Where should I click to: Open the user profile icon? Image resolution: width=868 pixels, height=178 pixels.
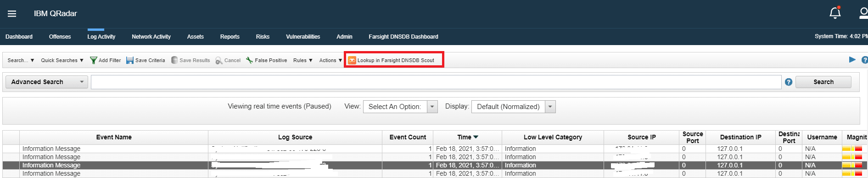click(863, 13)
